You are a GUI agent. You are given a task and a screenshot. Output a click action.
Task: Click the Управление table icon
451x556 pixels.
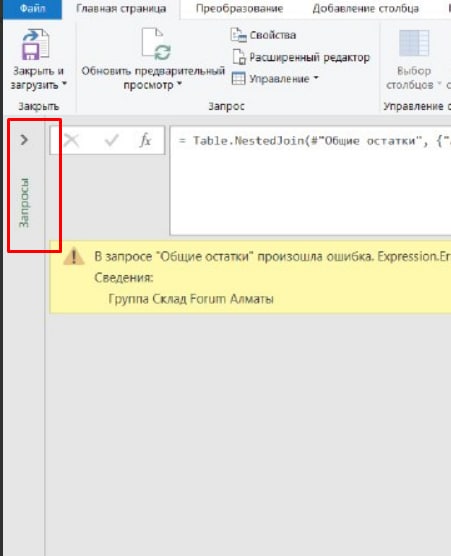(x=238, y=78)
